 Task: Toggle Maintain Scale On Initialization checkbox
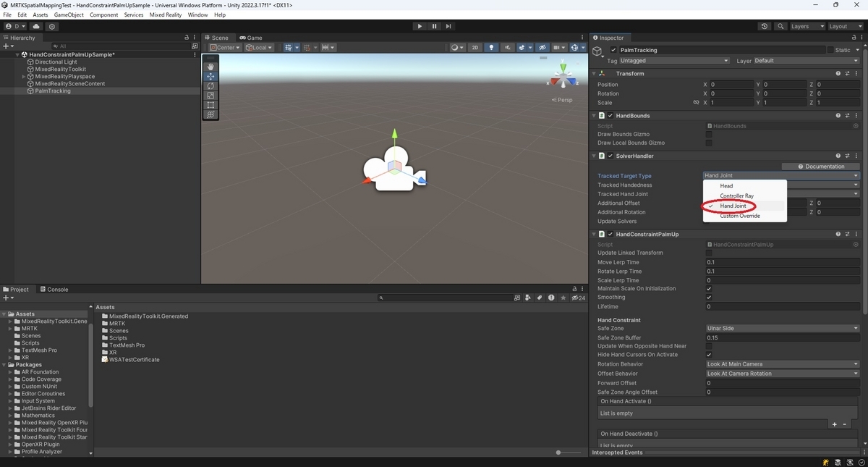[709, 289]
